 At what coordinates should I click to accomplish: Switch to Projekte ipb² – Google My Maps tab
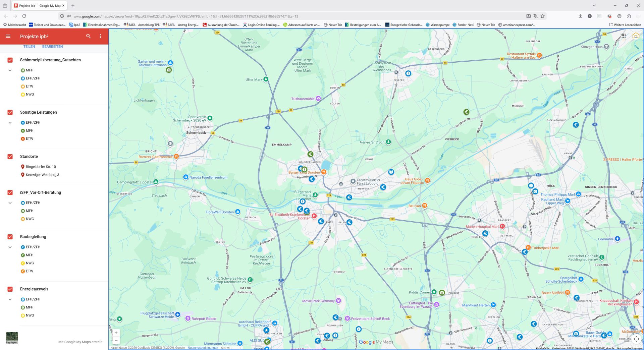40,6
